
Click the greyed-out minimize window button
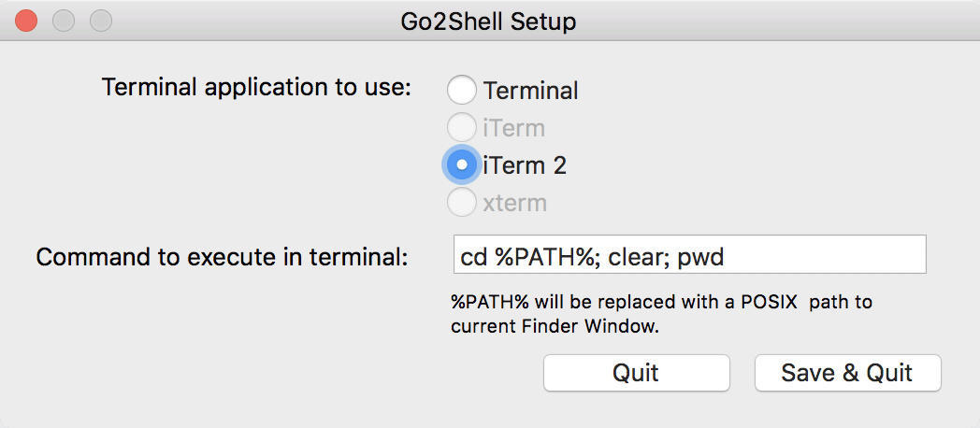click(x=64, y=20)
